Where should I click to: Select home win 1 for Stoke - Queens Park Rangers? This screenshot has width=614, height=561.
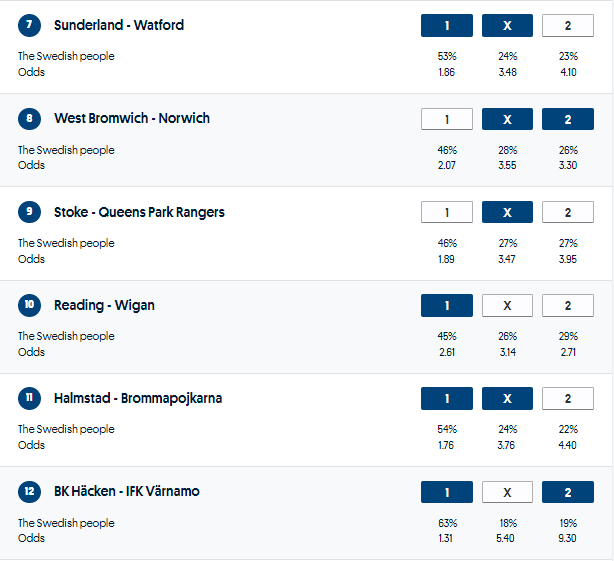(x=447, y=212)
